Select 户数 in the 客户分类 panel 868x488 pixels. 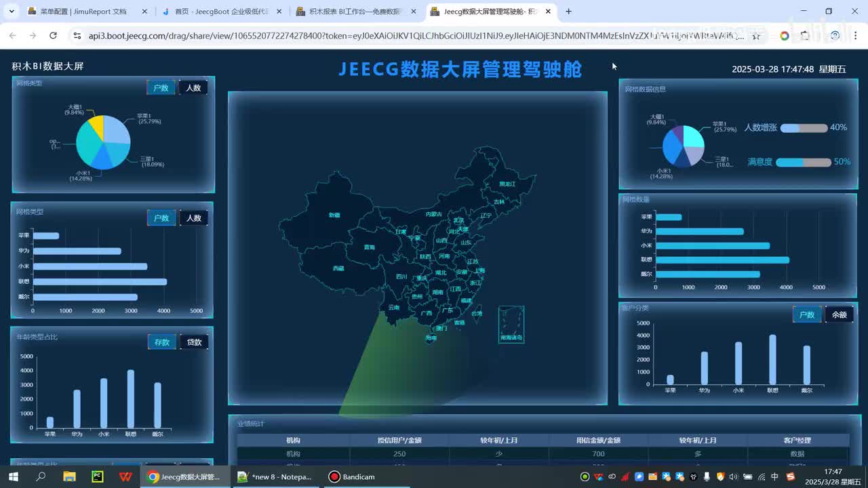(x=807, y=314)
